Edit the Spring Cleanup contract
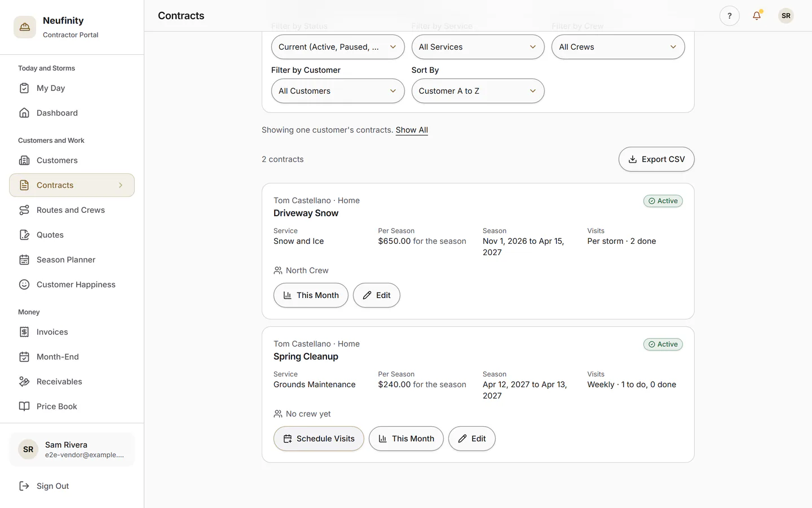The height and width of the screenshot is (508, 812). click(x=472, y=439)
